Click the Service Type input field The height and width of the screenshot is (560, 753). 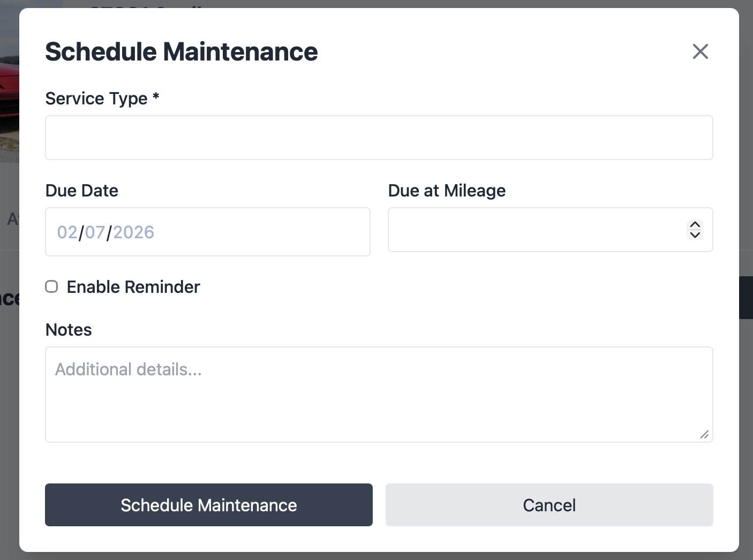coord(379,137)
